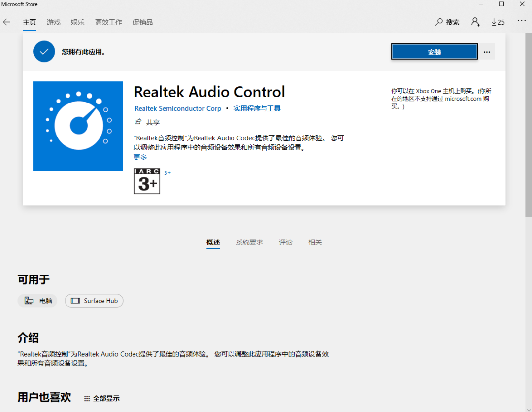Click the 电脑 device chip
Viewport: 532px width, 412px height.
pyautogui.click(x=37, y=301)
